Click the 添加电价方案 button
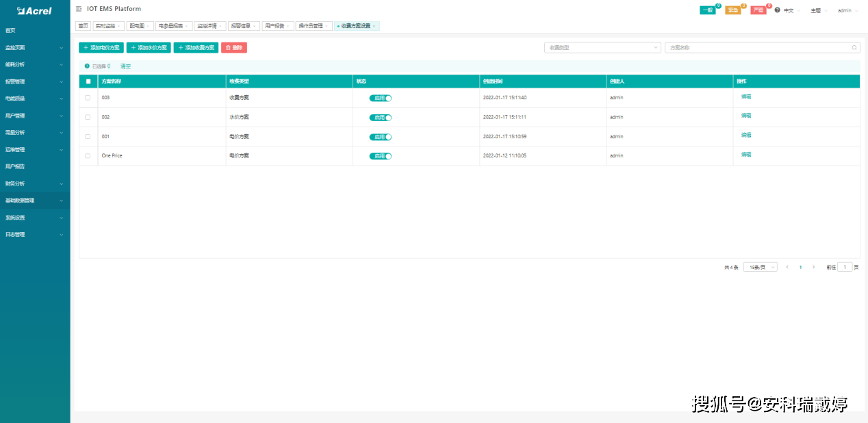Viewport: 868px width, 423px height. [101, 48]
